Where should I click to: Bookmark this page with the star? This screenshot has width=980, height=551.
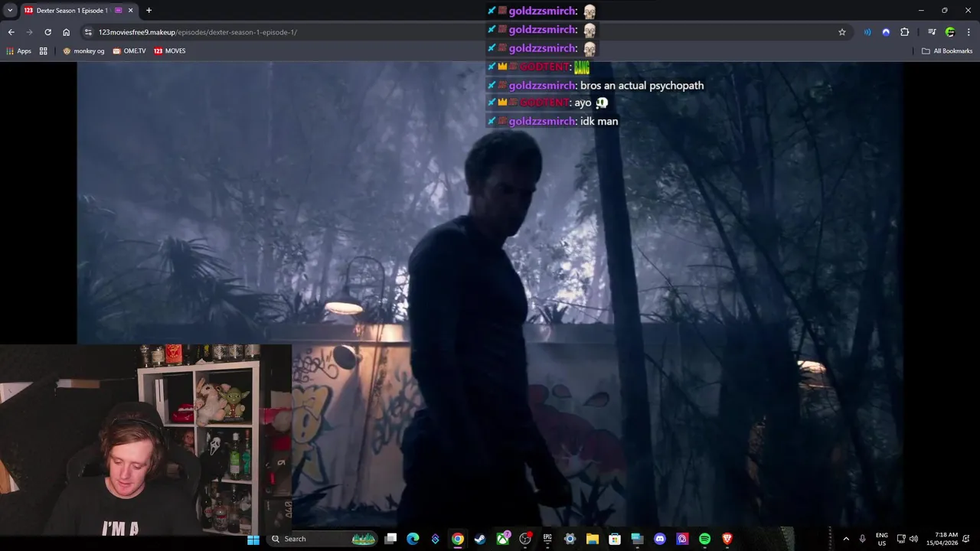842,32
